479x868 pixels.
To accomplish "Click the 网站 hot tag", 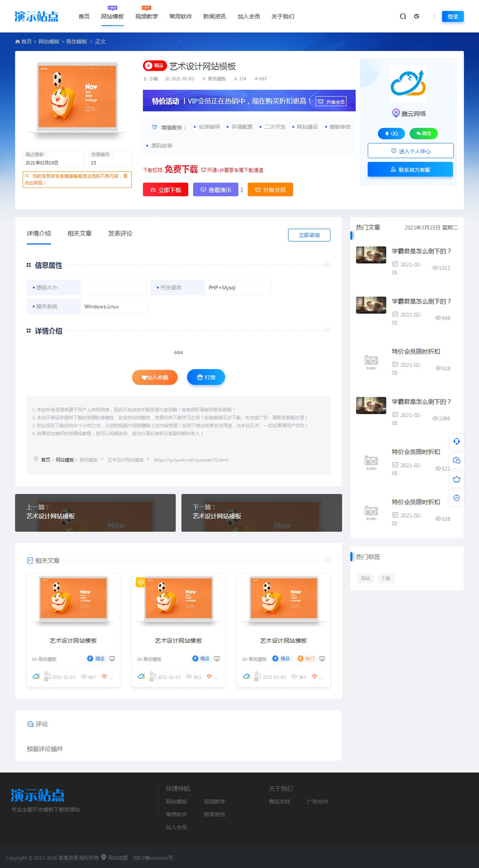I will [365, 578].
